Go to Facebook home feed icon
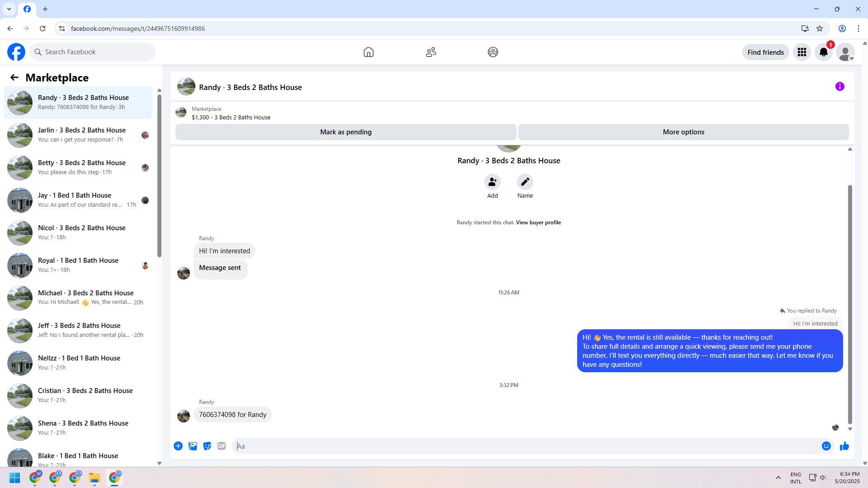The image size is (868, 488). (368, 52)
